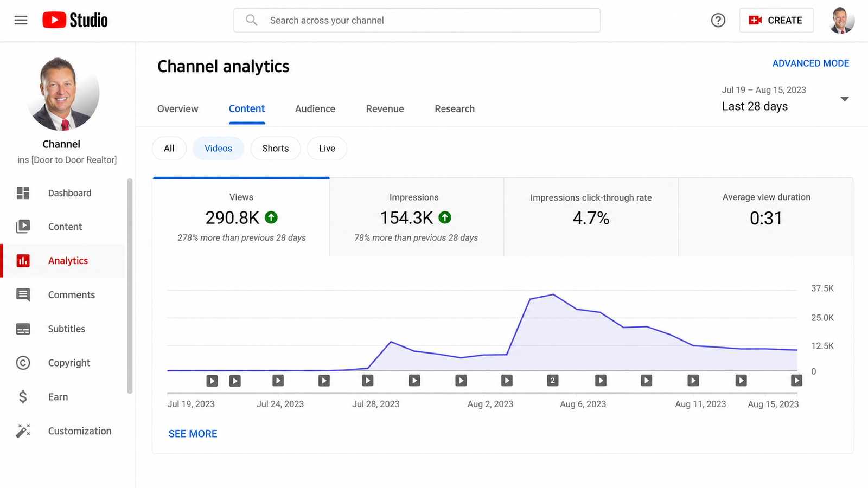This screenshot has height=488, width=868.
Task: Click the Customization magic wand icon
Action: pyautogui.click(x=23, y=431)
